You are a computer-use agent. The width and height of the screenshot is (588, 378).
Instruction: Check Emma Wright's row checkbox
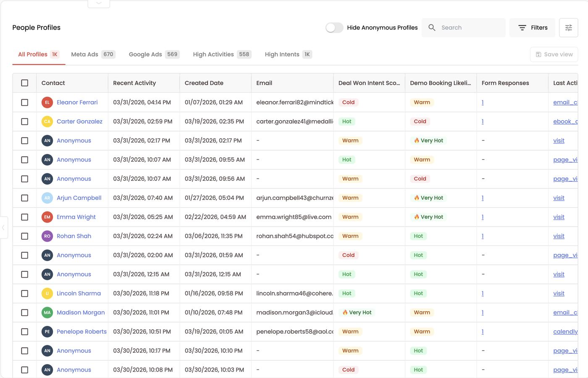(25, 217)
